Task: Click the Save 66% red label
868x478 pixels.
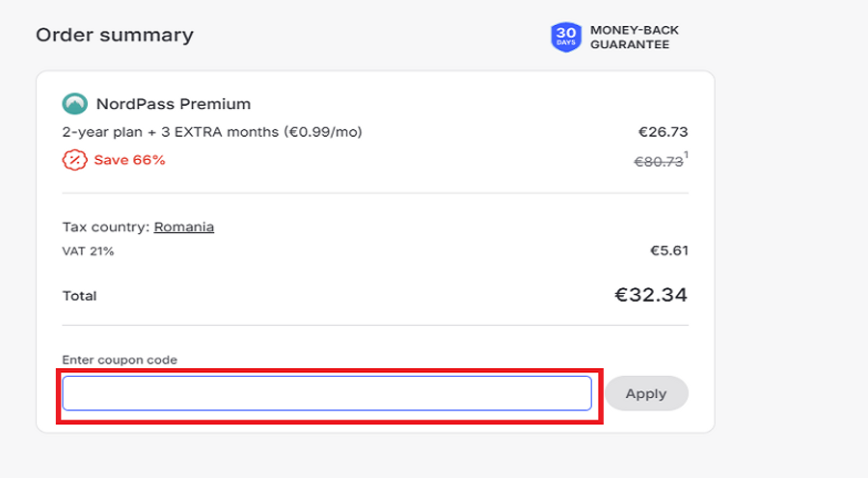Action: click(x=129, y=160)
